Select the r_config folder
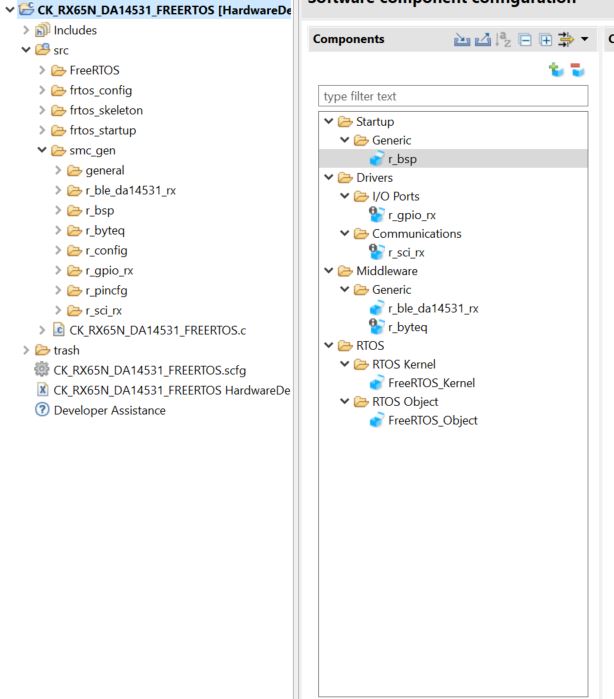This screenshot has height=699, width=614. (98, 251)
